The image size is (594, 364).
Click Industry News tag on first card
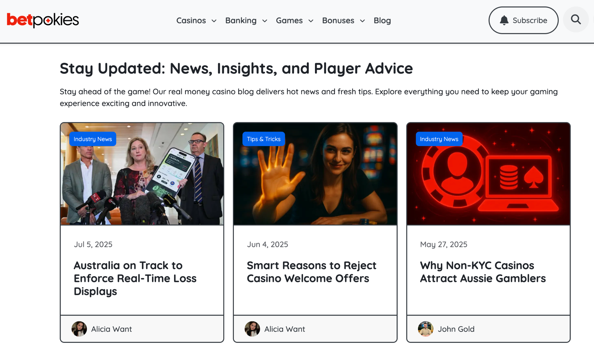click(93, 139)
